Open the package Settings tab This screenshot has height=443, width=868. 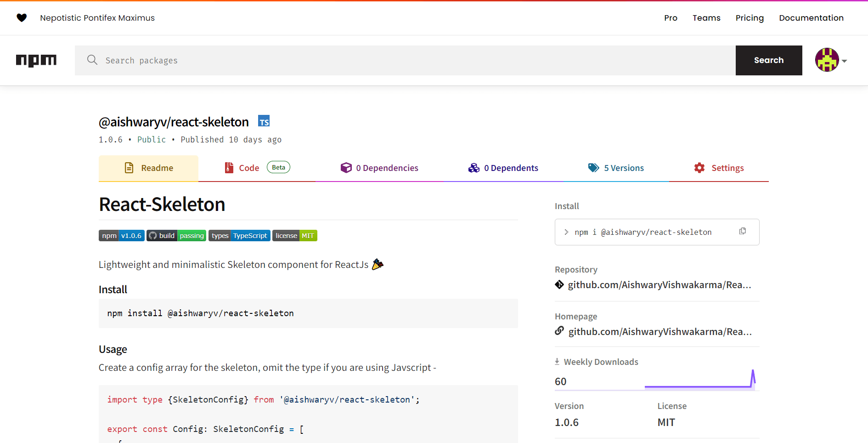pos(719,168)
